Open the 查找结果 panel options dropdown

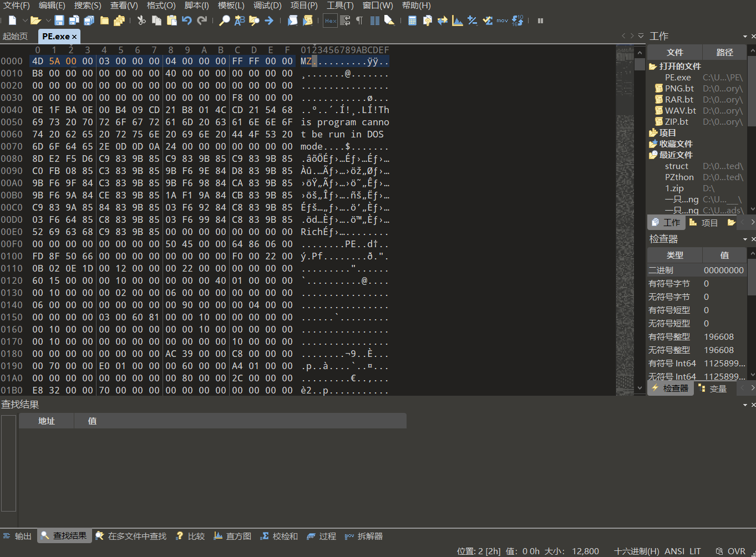click(745, 405)
